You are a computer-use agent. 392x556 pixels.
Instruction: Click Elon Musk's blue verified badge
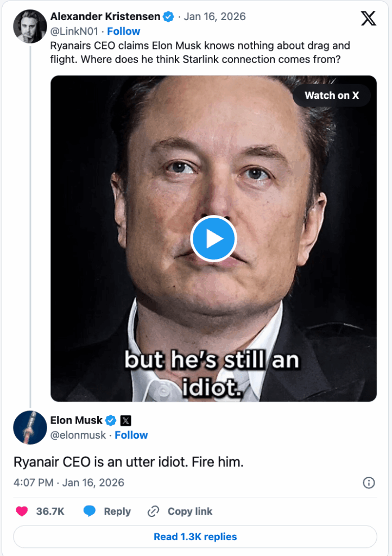click(111, 420)
